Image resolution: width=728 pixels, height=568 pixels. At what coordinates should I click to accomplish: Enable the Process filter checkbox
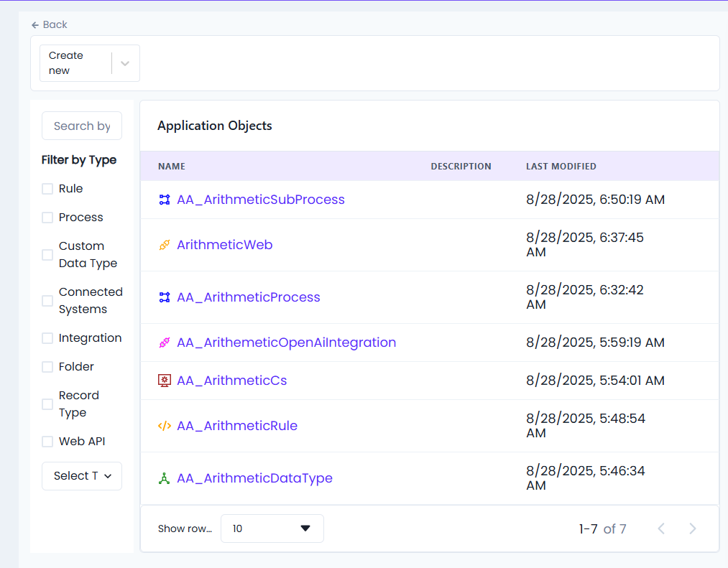click(47, 218)
